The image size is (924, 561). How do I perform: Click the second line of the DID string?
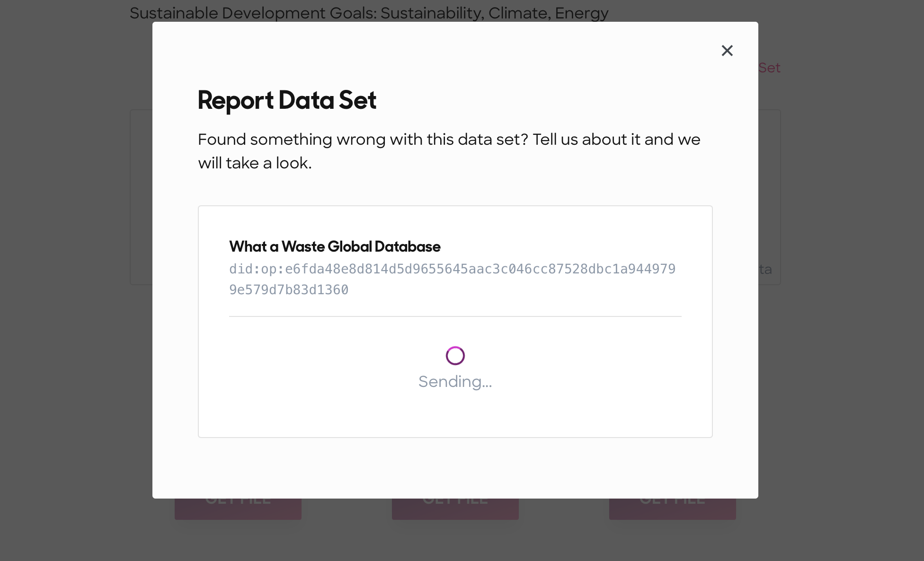pyautogui.click(x=289, y=289)
